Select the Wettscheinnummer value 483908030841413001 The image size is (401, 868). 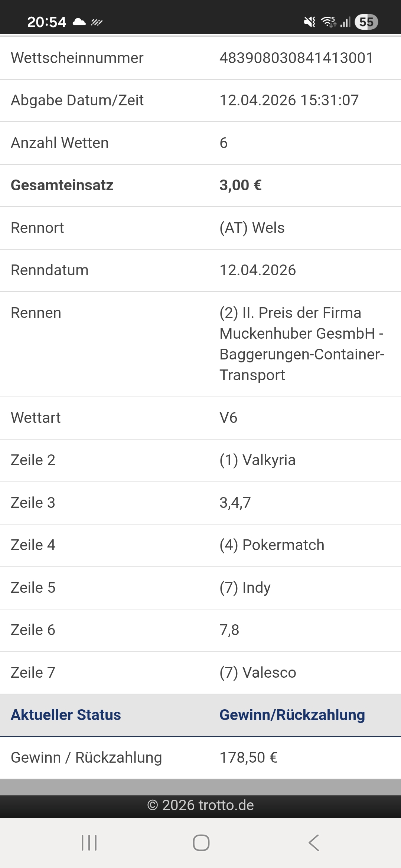pos(296,58)
